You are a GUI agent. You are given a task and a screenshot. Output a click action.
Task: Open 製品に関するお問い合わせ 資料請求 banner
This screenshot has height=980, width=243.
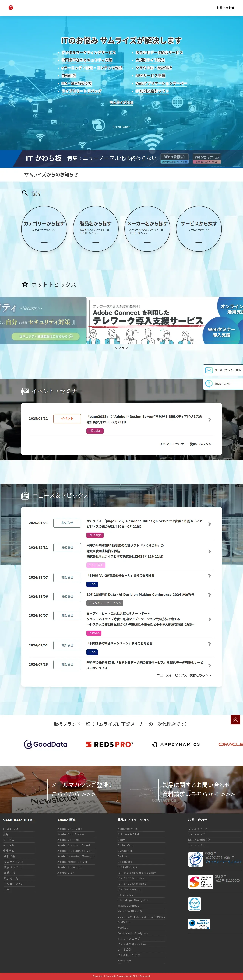point(199,789)
